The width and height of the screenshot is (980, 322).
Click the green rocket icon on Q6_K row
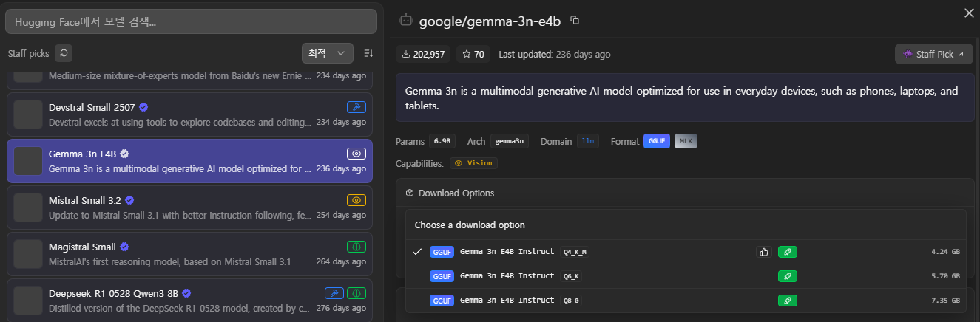click(x=787, y=276)
